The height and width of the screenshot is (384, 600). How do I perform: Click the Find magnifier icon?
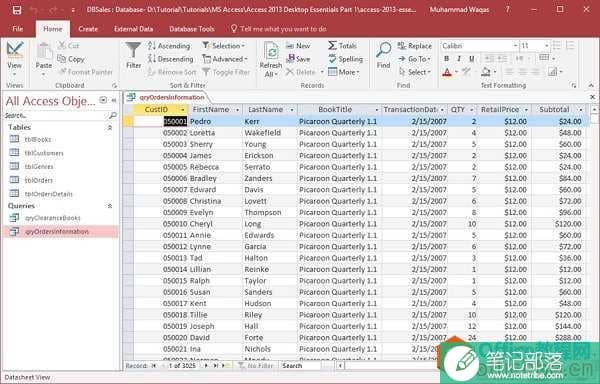coord(383,50)
